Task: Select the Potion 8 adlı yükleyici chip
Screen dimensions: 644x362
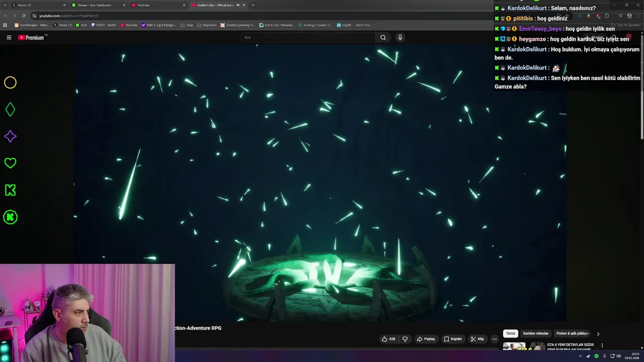Action: pyautogui.click(x=573, y=333)
